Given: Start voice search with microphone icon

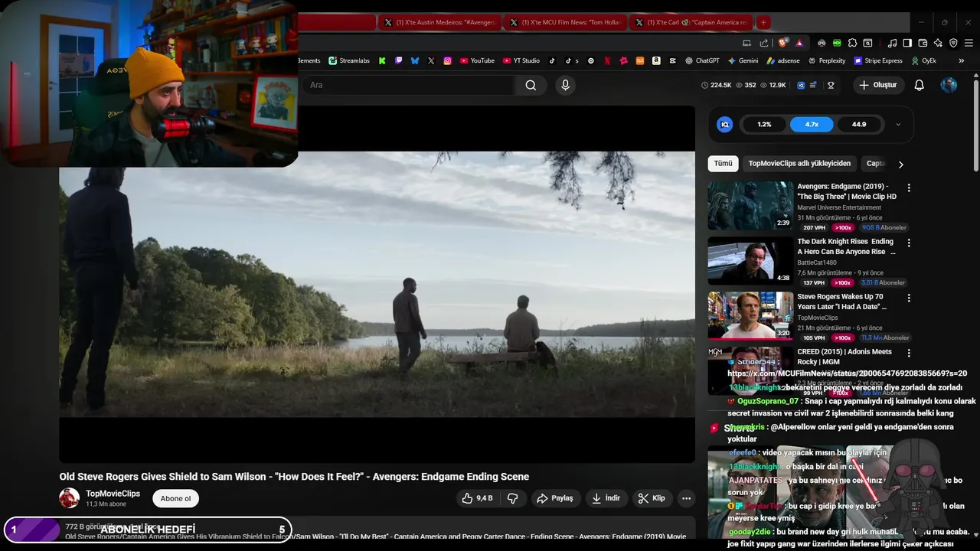Looking at the screenshot, I should [566, 85].
